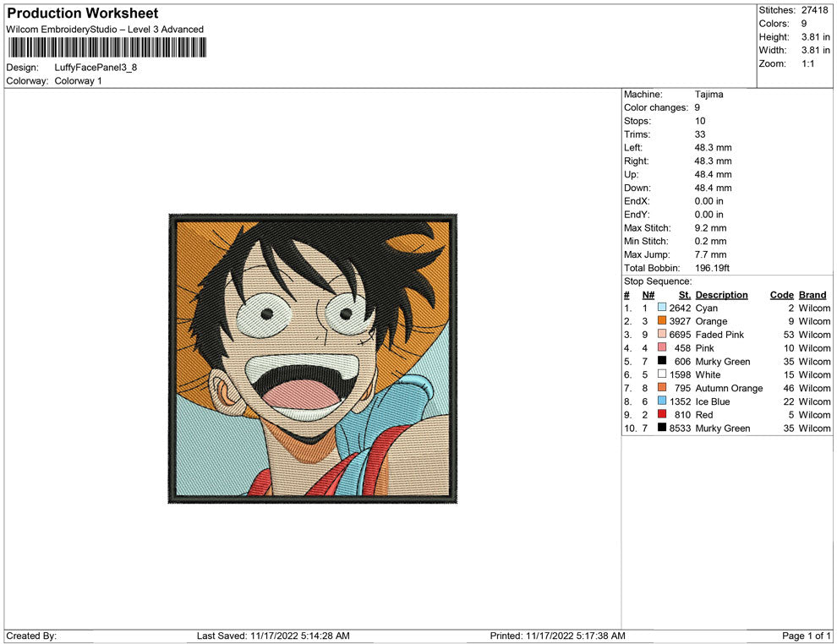Screen dimensions: 837x644
Task: Click the Machine value Tajima
Action: tap(708, 94)
